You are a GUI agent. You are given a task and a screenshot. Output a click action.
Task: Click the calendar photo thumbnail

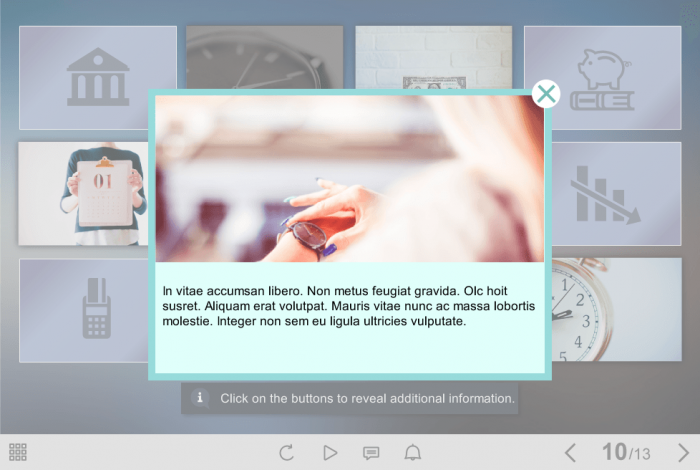(83, 193)
